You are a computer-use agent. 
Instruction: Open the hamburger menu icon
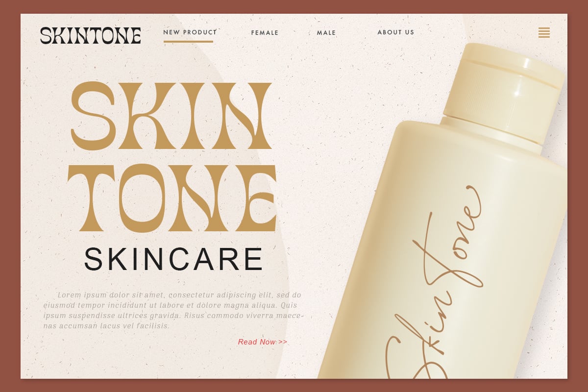tap(544, 33)
